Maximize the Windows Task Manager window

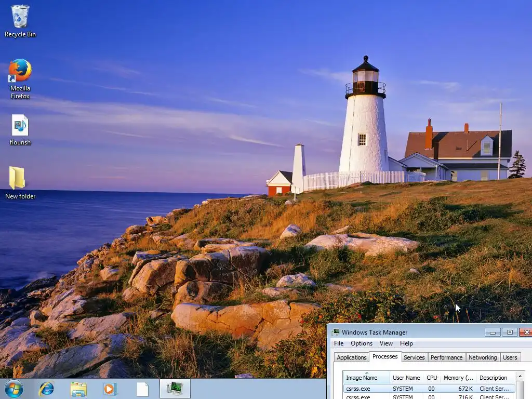510,332
